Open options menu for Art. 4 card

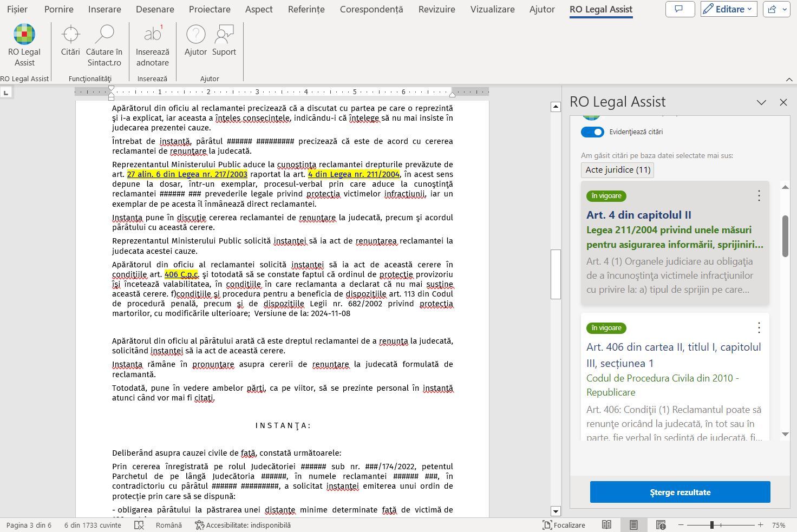pos(759,195)
